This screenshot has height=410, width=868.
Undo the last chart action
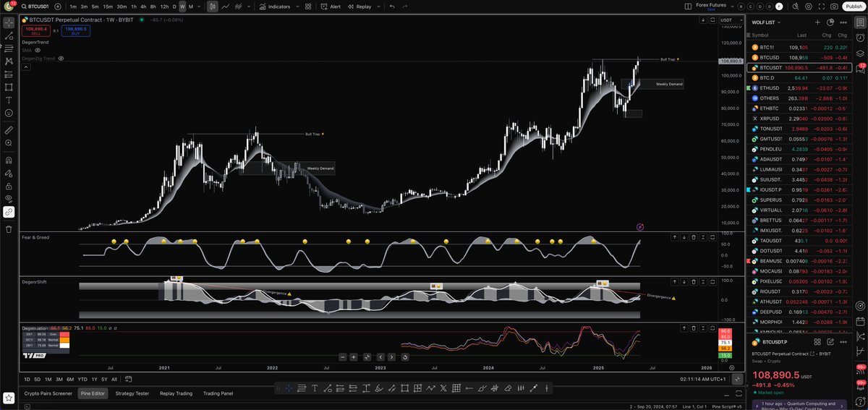pyautogui.click(x=392, y=6)
